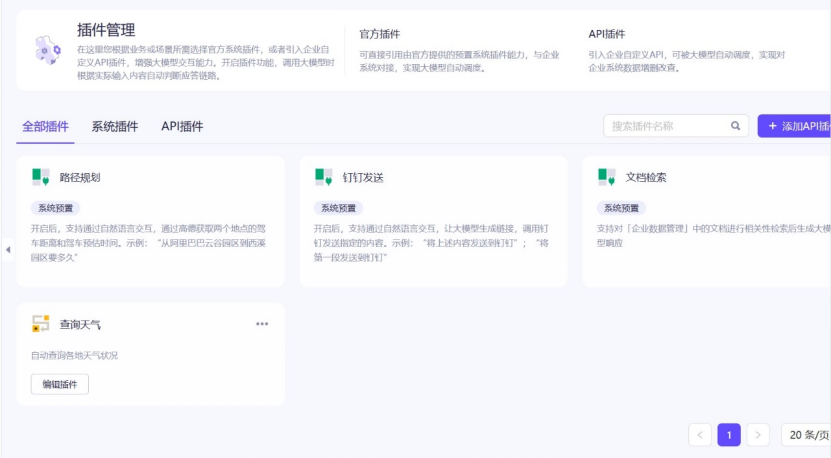Expand the collapsed left sidebar arrow
Image resolution: width=831 pixels, height=458 pixels.
pyautogui.click(x=7, y=249)
